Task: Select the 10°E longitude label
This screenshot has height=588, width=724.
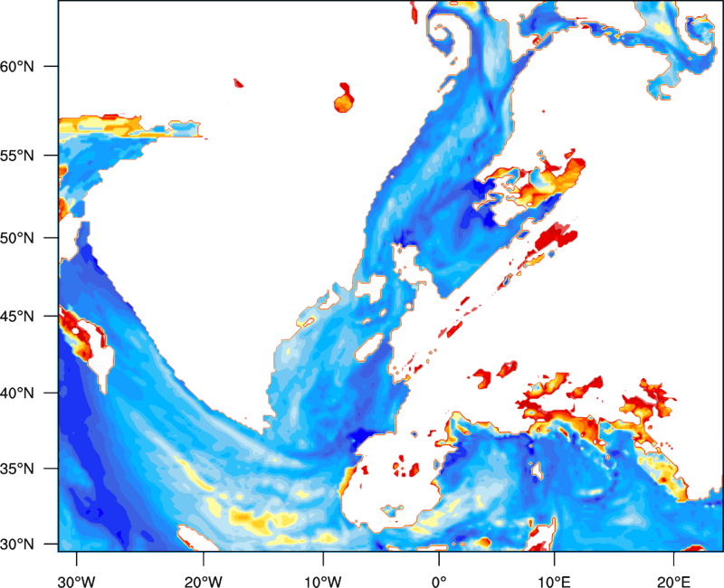Action: point(554,582)
